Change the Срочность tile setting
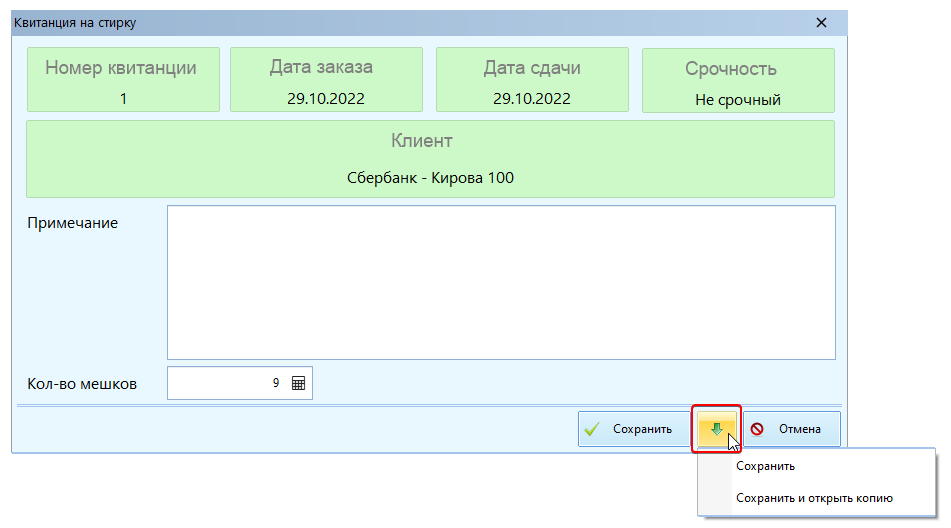Screen dimensions: 951x528 coord(737,80)
